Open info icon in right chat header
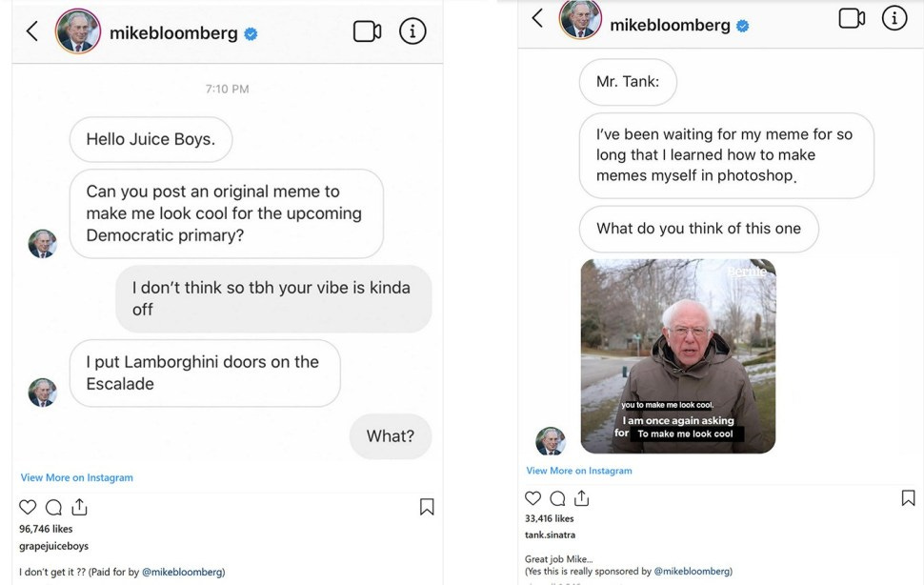 (894, 18)
